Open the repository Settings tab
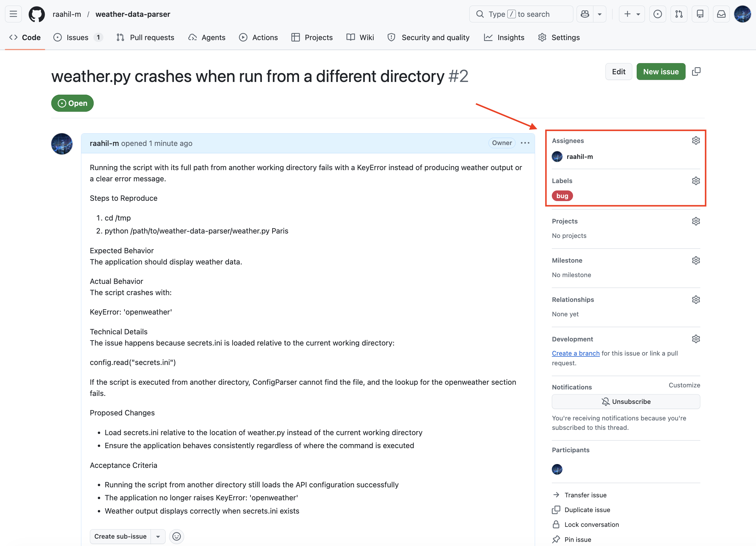This screenshot has height=546, width=756. [x=559, y=37]
